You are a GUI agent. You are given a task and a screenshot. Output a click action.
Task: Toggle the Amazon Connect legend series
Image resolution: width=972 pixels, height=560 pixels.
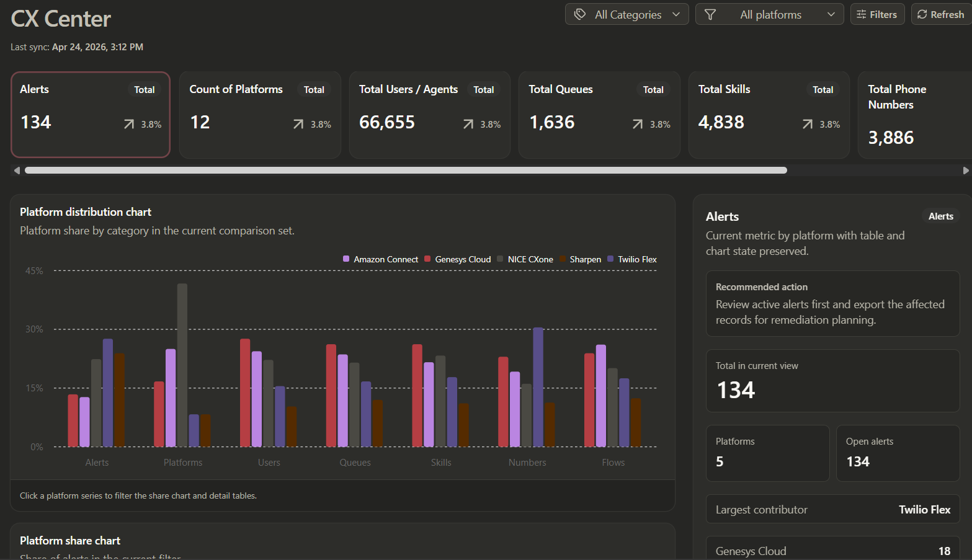pos(380,259)
